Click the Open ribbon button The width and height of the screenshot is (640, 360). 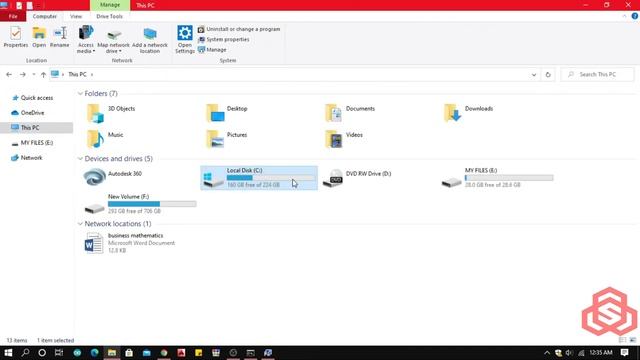pos(39,37)
